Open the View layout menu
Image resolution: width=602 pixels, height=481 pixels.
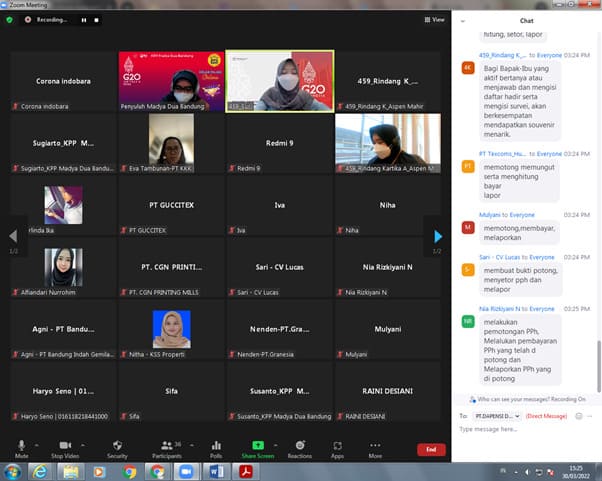pyautogui.click(x=433, y=19)
